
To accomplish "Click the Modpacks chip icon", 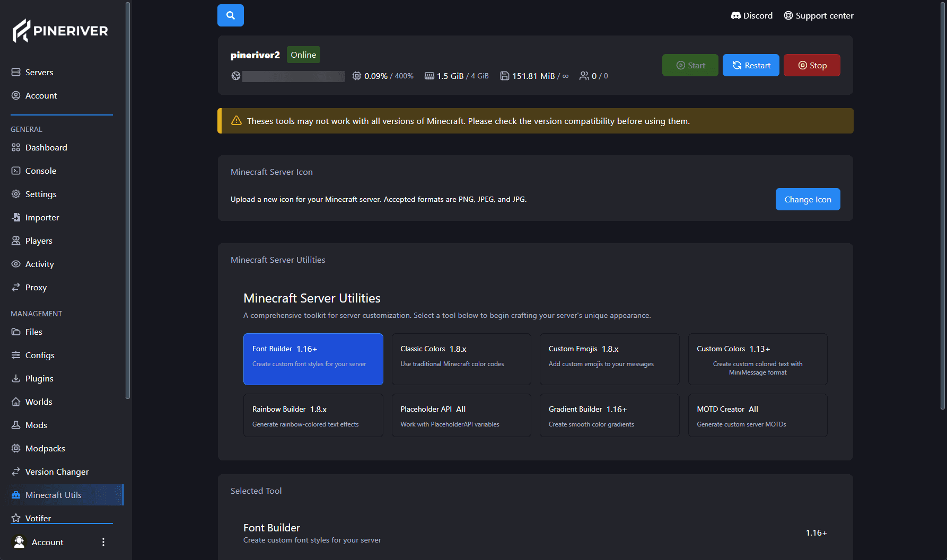I will [x=16, y=448].
